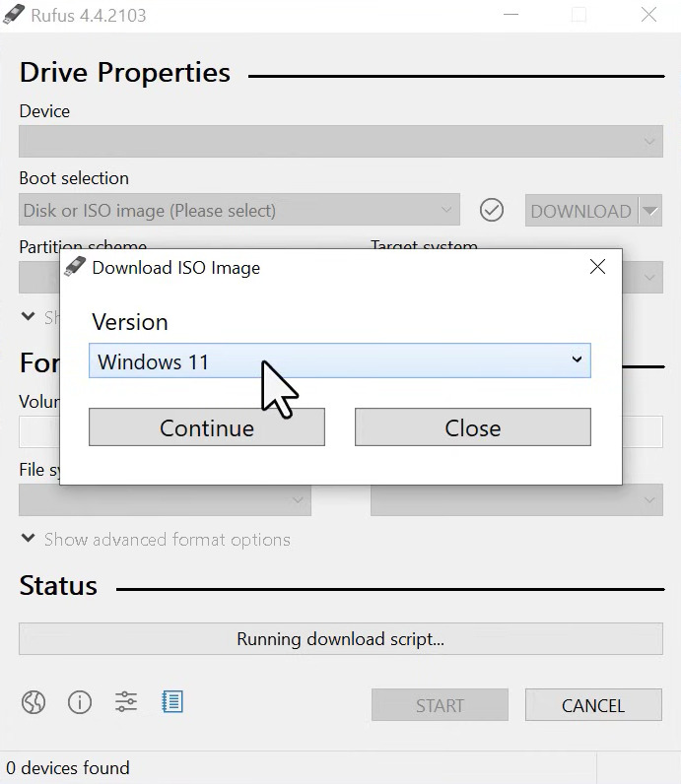The image size is (681, 784).
Task: Open the Boot selection dropdown
Action: pyautogui.click(x=239, y=210)
